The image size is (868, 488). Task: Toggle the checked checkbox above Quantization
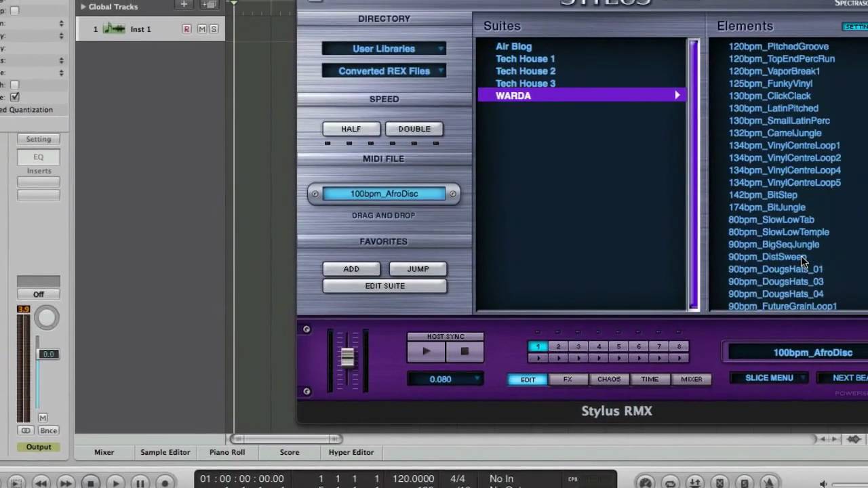(x=14, y=97)
